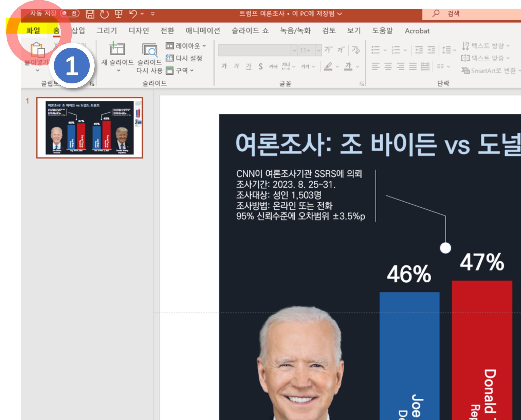Open the Layout dropdown
The width and height of the screenshot is (521, 420).
coord(186,46)
